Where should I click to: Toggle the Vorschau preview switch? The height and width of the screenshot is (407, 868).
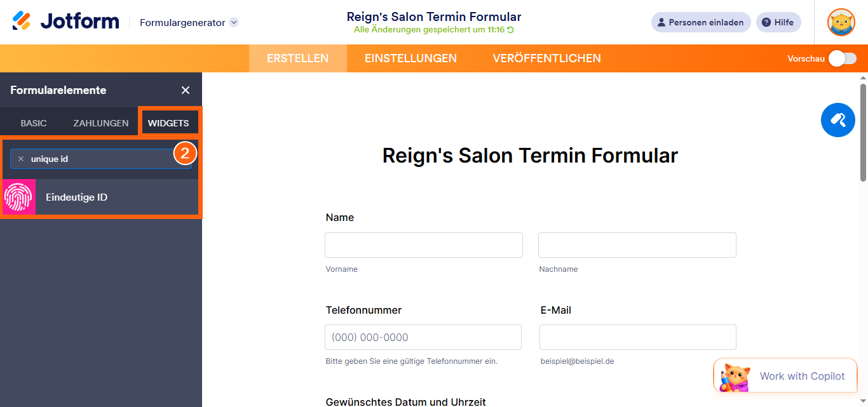pyautogui.click(x=842, y=58)
